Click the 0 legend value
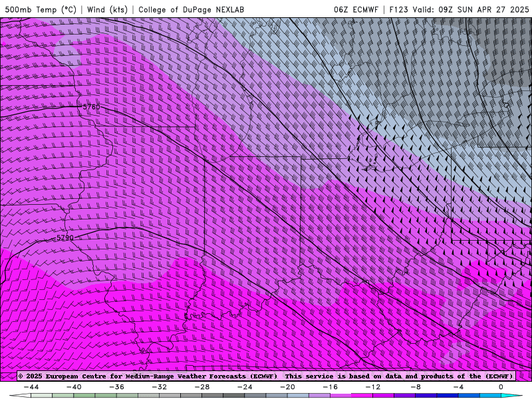Screen dimensions: 532x399 501,387
